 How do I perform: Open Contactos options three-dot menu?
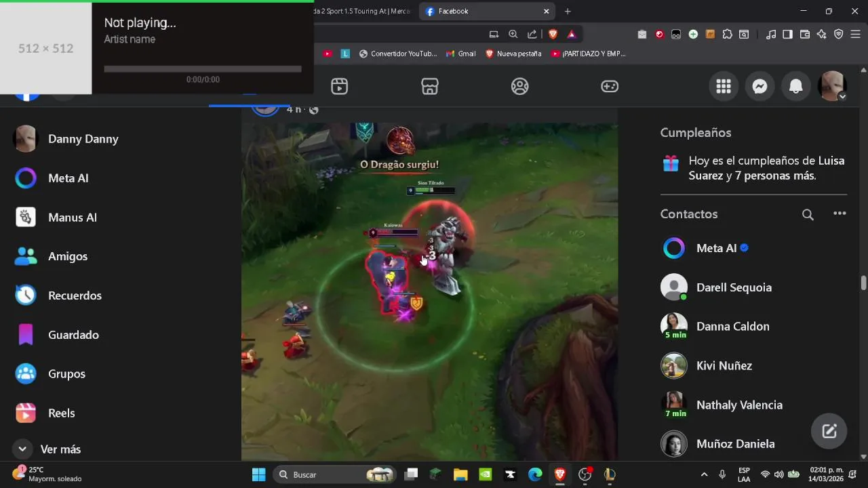pyautogui.click(x=840, y=213)
